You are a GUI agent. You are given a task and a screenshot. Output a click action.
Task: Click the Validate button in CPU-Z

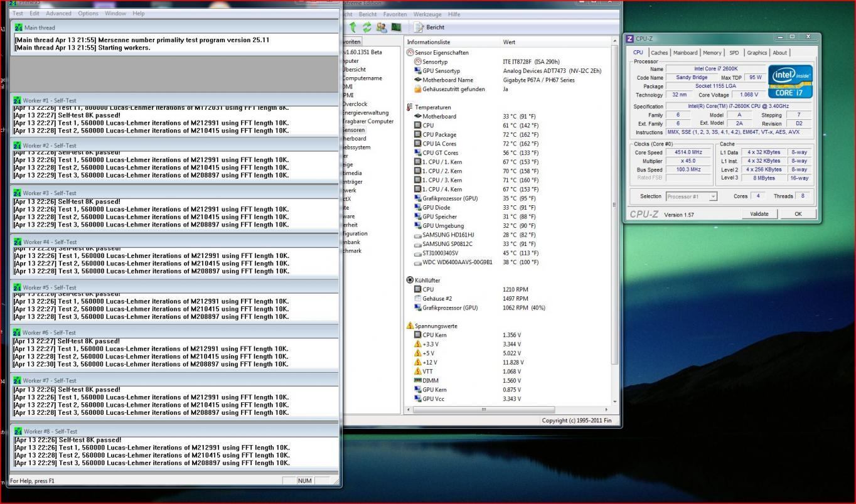tap(759, 214)
